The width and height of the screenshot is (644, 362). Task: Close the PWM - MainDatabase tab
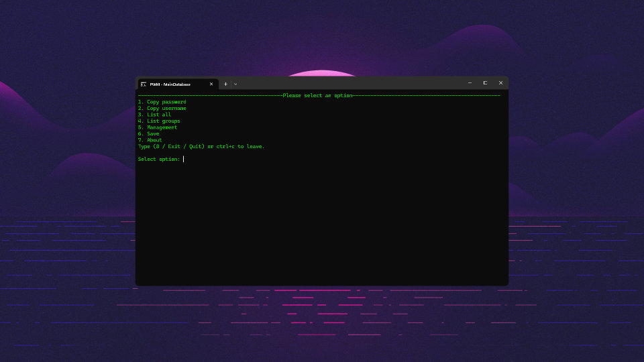pos(211,84)
